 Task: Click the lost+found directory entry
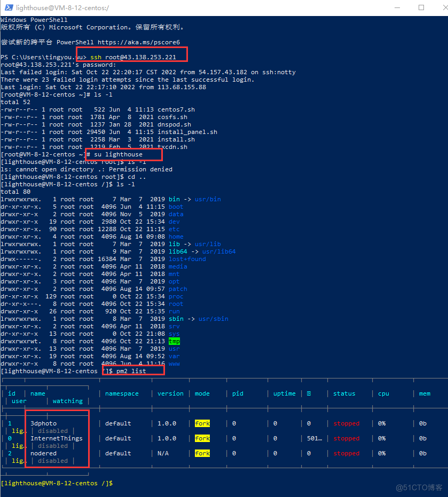tap(187, 259)
